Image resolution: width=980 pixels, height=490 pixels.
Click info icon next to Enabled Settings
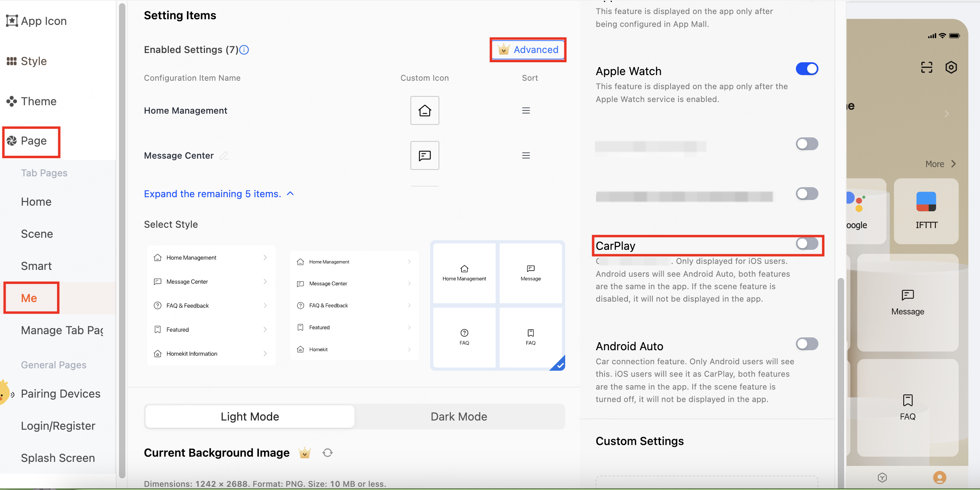tap(244, 50)
